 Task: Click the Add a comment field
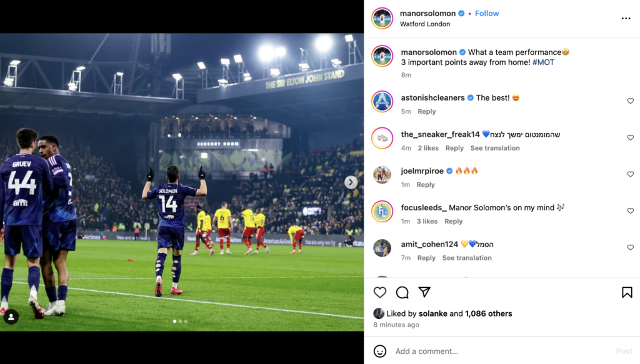pyautogui.click(x=502, y=351)
